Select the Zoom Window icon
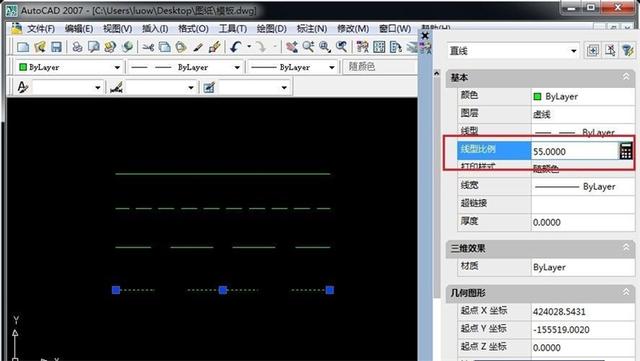Viewport: 640px width, 361px height. click(325, 47)
